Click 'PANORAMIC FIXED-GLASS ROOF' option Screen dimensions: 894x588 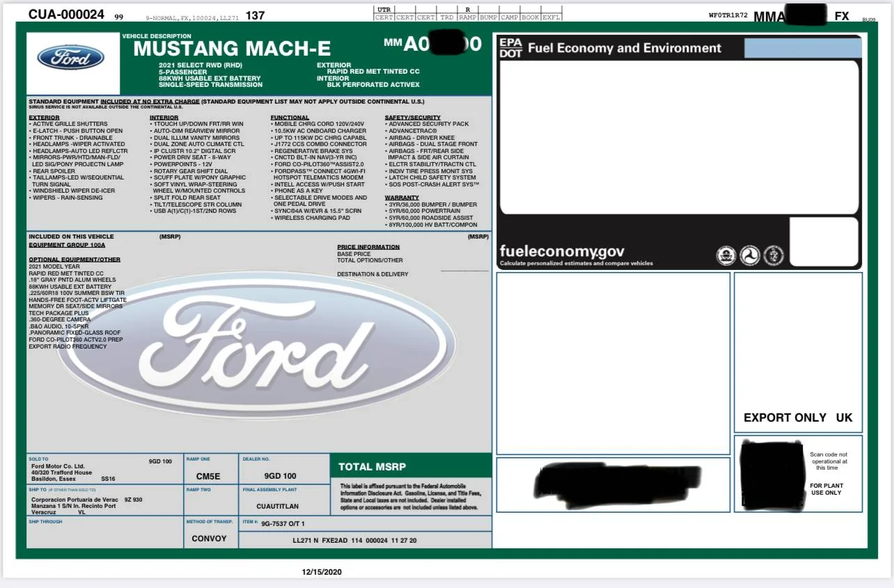point(74,333)
